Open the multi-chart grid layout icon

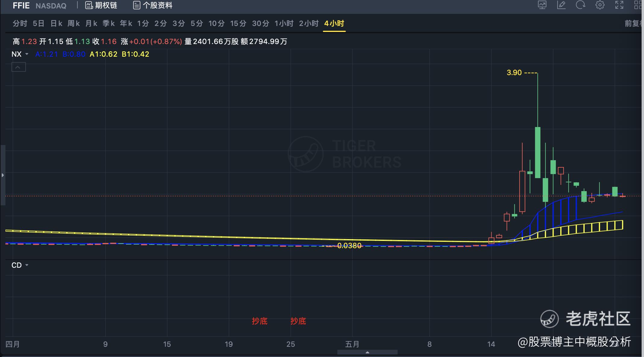[x=638, y=5]
